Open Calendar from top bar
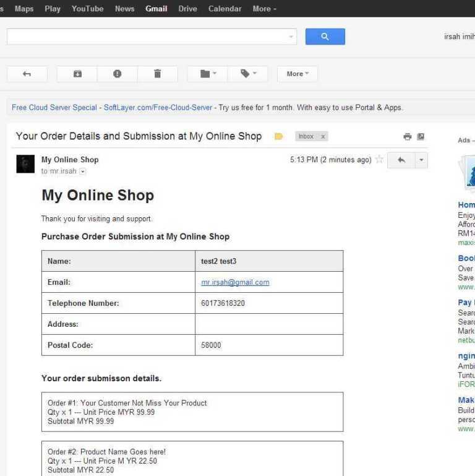 225,9
